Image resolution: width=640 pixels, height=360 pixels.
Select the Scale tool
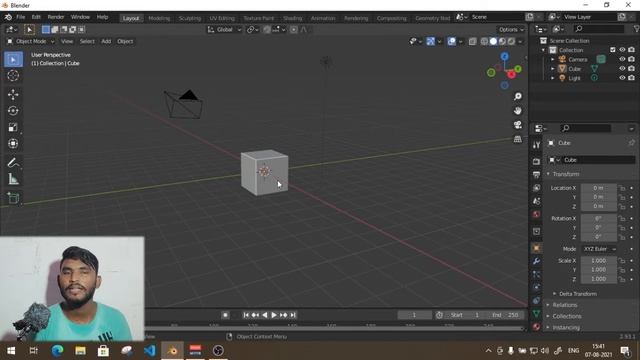tap(13, 127)
